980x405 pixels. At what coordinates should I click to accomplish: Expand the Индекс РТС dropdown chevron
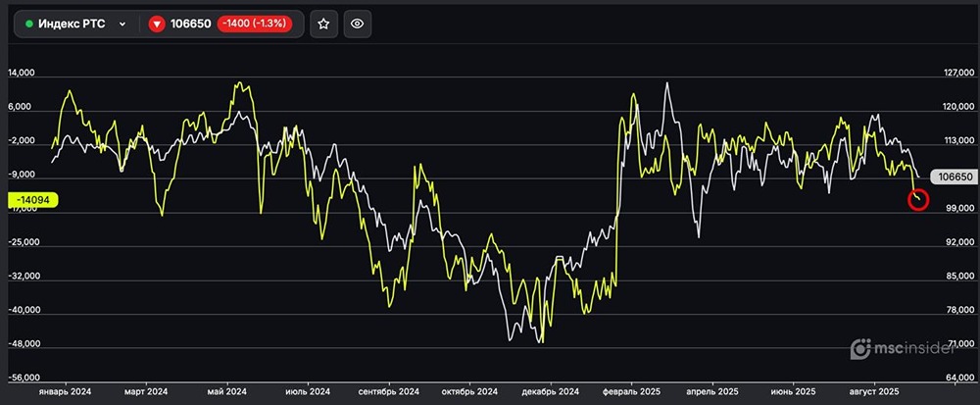(x=122, y=24)
